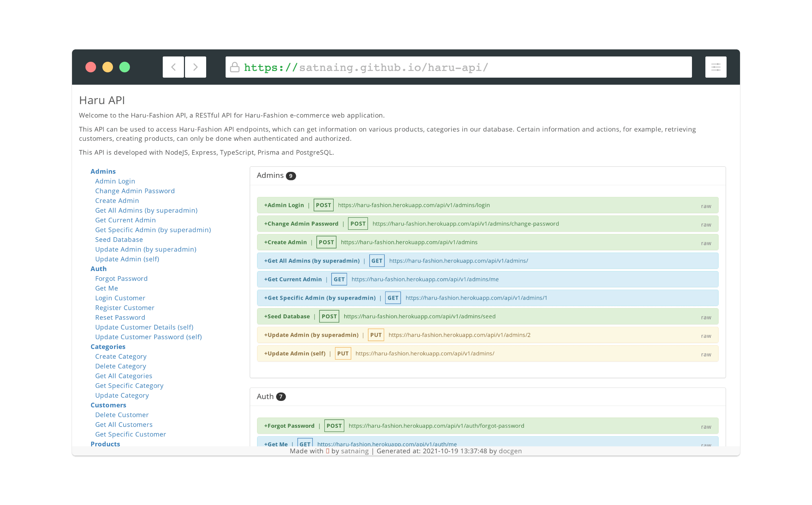Open satnaing link in footer
This screenshot has width=812, height=505.
point(355,451)
